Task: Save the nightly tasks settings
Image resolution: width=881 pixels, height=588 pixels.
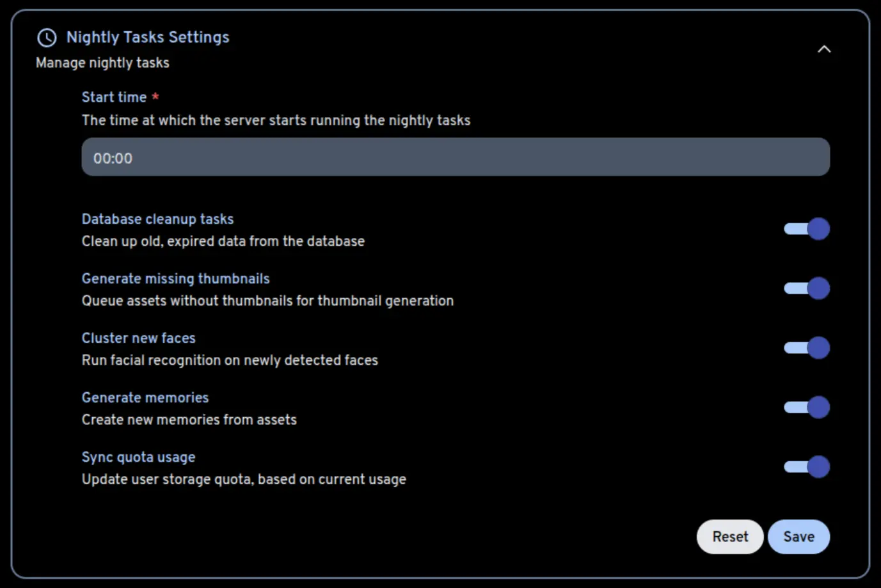Action: click(x=798, y=537)
